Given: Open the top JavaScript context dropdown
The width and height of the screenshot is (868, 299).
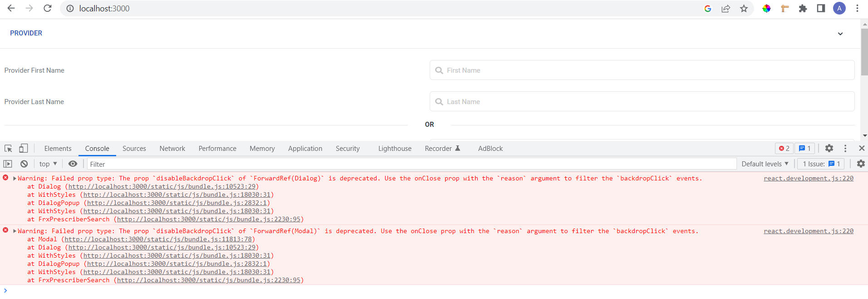Looking at the screenshot, I should [x=48, y=164].
